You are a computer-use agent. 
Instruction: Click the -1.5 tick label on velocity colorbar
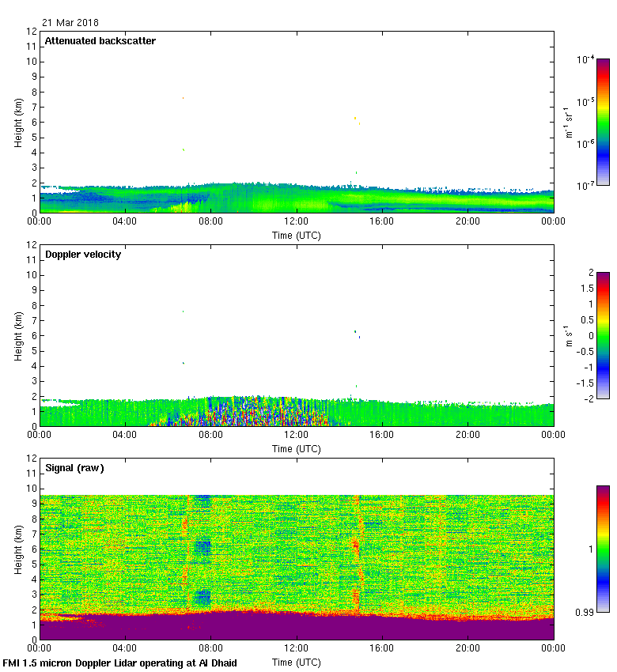585,383
